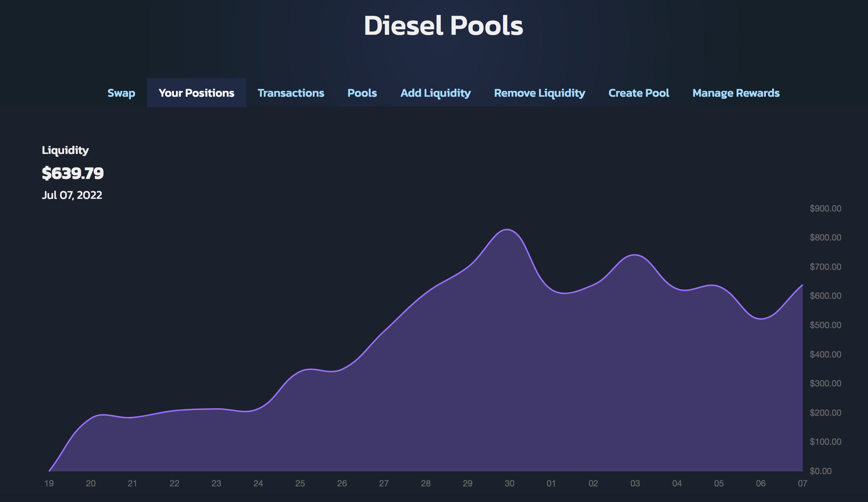Image resolution: width=868 pixels, height=502 pixels.
Task: Switch to the Transactions tab
Action: tap(291, 93)
